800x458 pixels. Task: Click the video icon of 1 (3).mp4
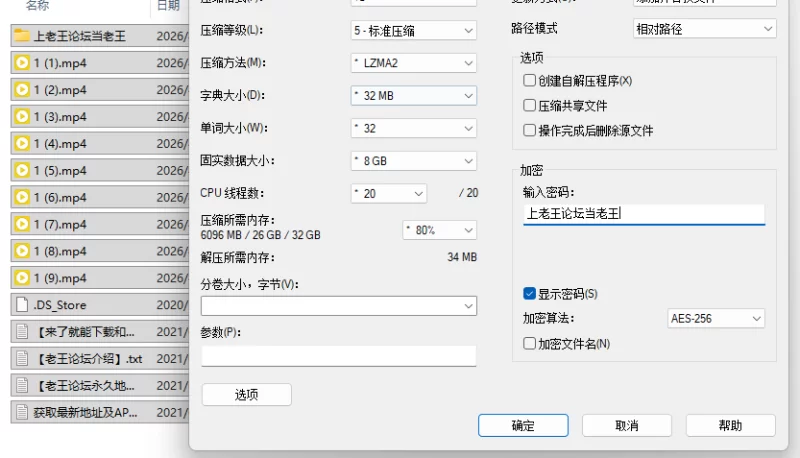pyautogui.click(x=22, y=117)
